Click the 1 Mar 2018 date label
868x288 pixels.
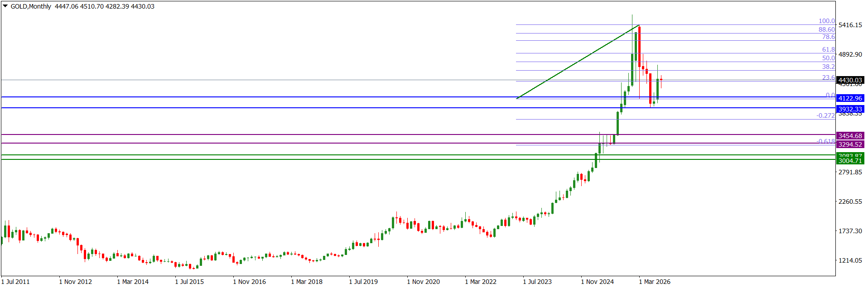click(x=307, y=282)
